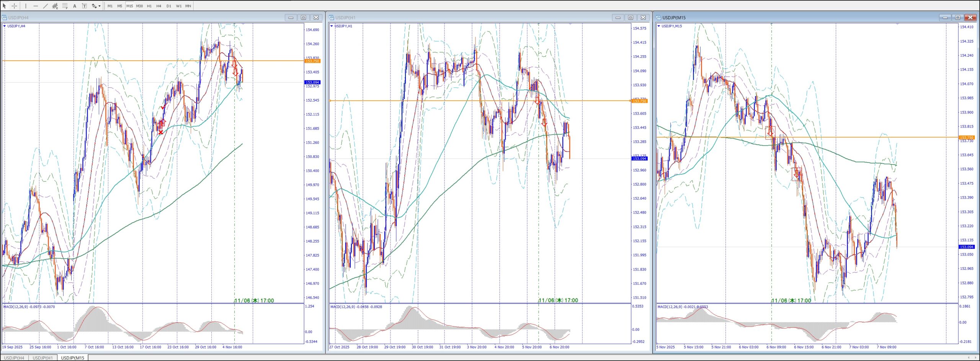The height and width of the screenshot is (361, 980).
Task: Choose the horizontal line drawing tool
Action: 36,6
